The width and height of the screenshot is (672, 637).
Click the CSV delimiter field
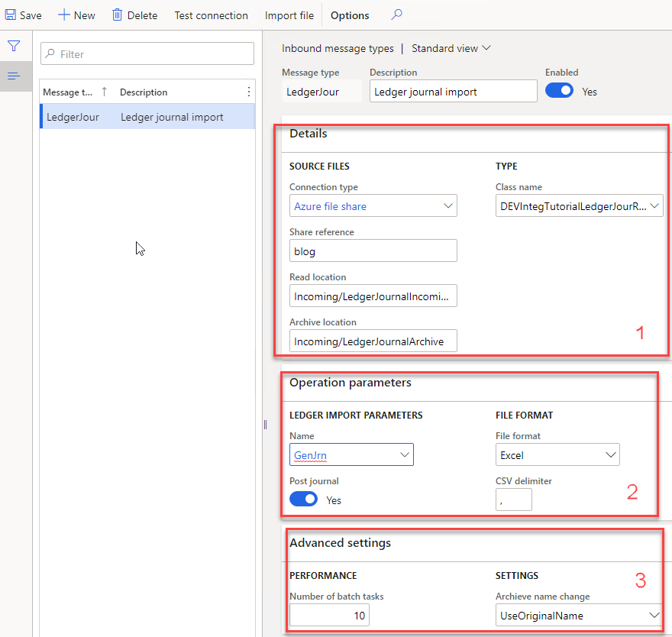point(513,500)
